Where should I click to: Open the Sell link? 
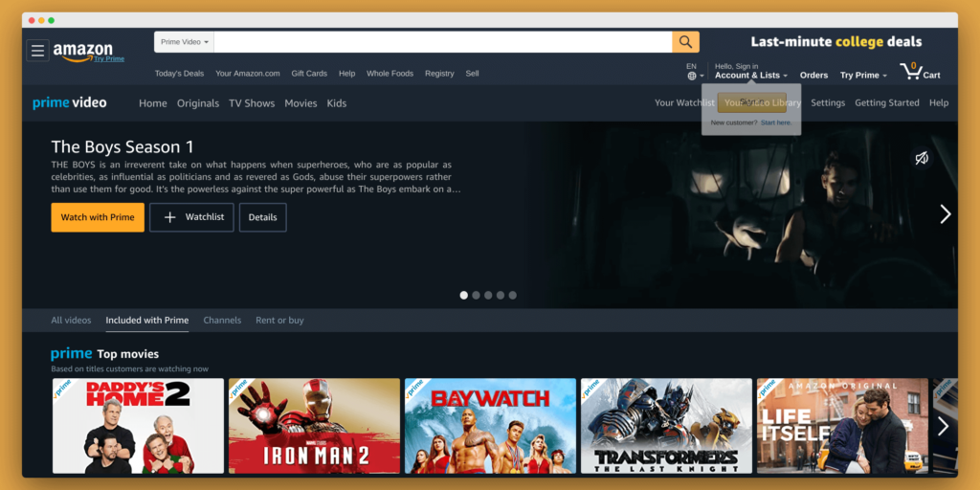(x=472, y=73)
